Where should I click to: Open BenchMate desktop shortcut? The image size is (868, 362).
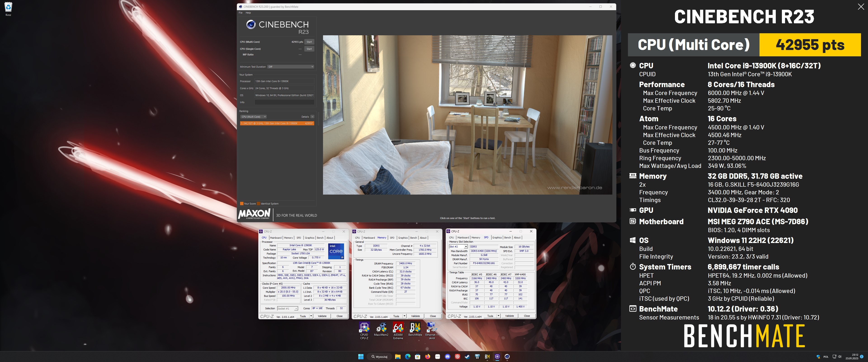pyautogui.click(x=415, y=329)
